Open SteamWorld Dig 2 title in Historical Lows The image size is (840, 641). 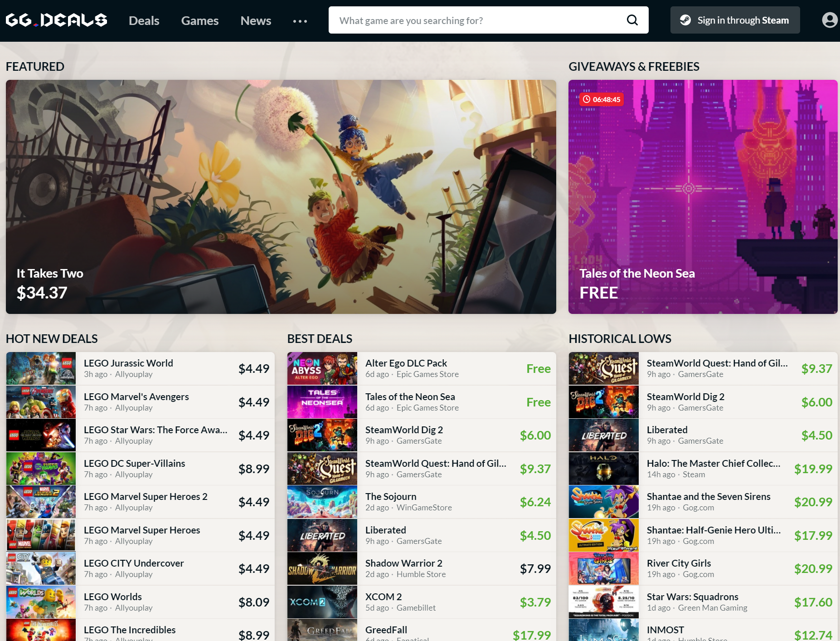(x=685, y=396)
